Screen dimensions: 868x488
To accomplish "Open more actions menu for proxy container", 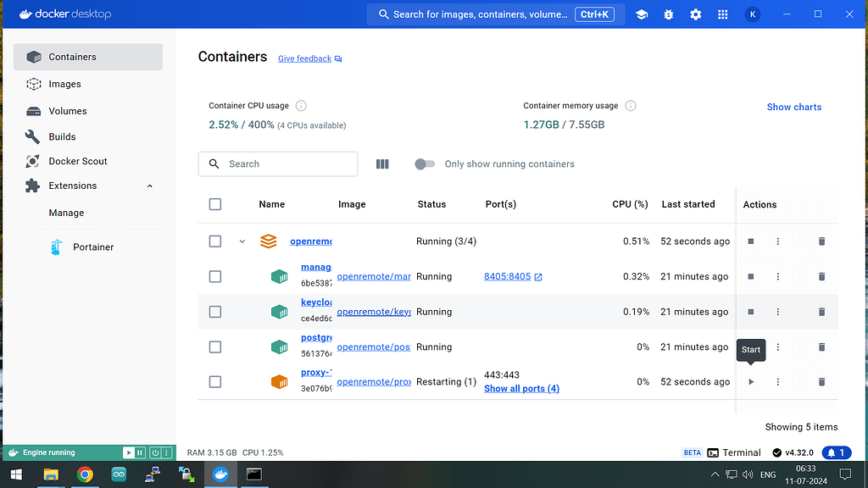I will (x=778, y=382).
